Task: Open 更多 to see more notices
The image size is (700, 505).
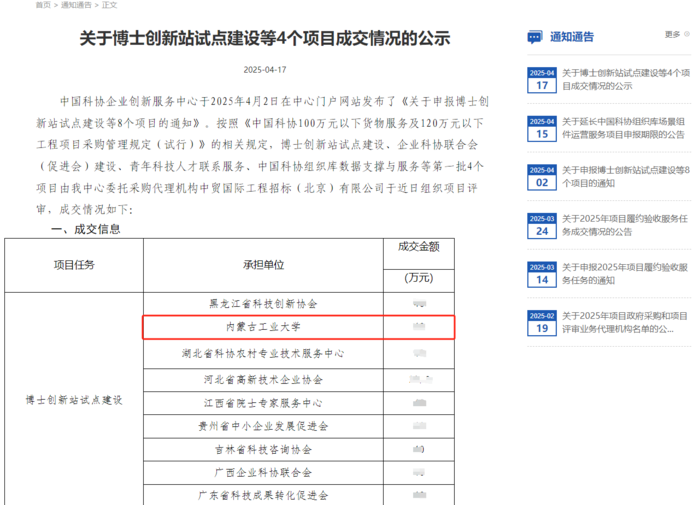Action: click(x=672, y=35)
